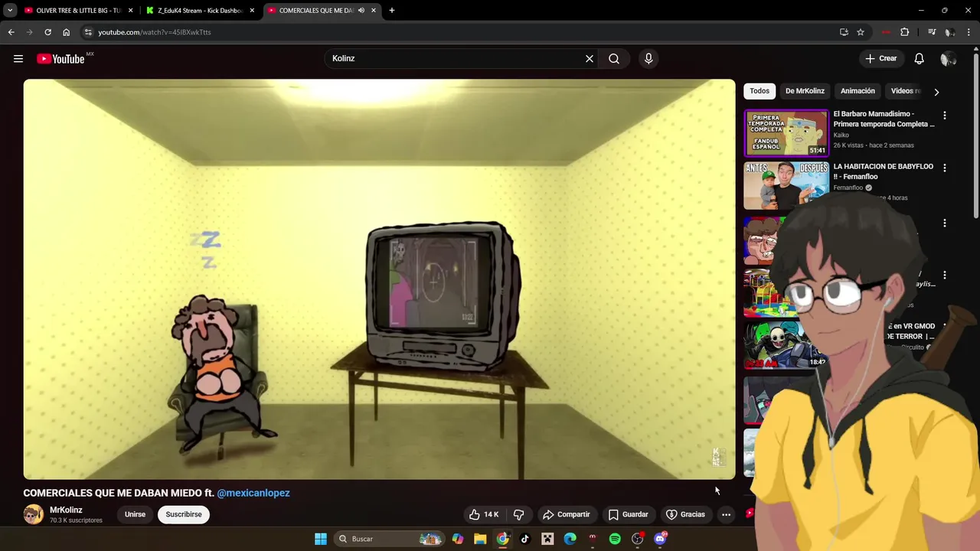Click the taskbar Buscar search box
This screenshot has width=980, height=551.
tap(390, 539)
